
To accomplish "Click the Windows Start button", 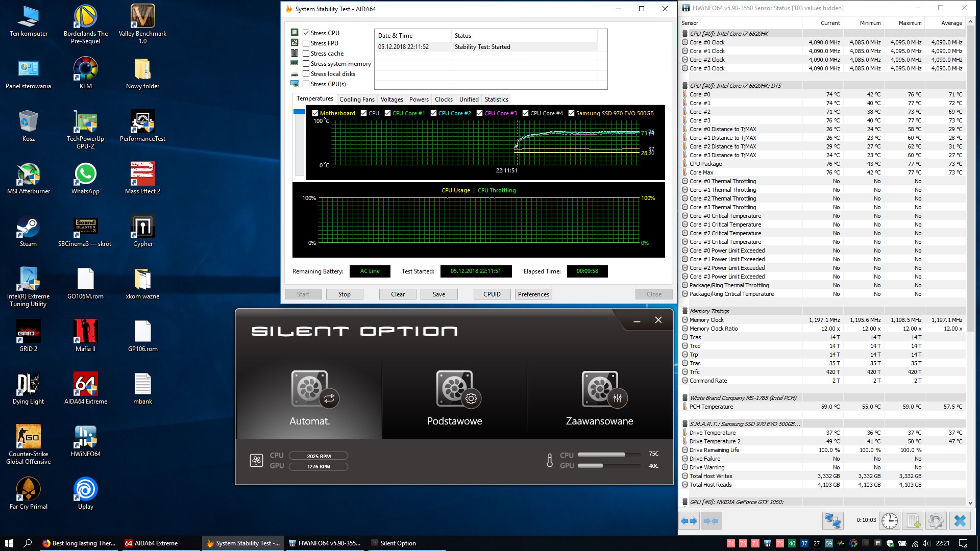I will click(x=9, y=543).
